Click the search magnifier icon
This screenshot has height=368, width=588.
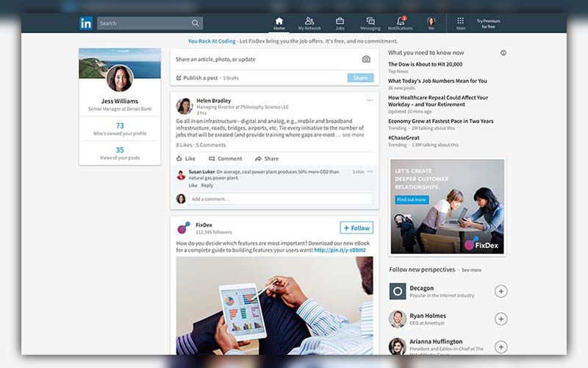196,24
